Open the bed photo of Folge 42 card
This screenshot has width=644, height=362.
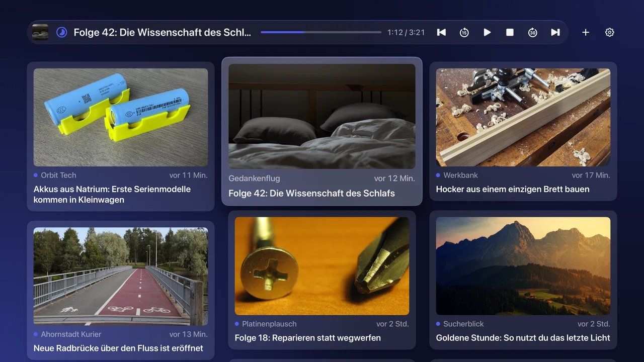(x=322, y=116)
